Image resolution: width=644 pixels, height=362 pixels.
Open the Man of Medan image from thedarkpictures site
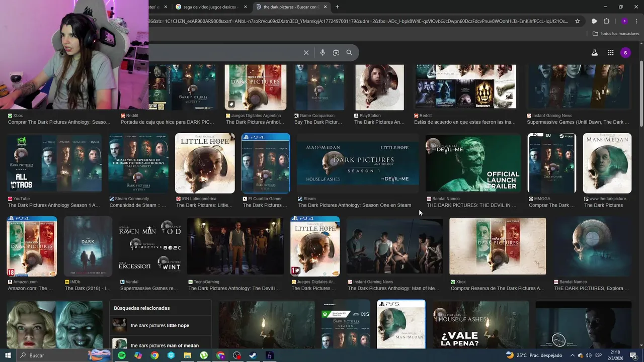[x=607, y=163]
